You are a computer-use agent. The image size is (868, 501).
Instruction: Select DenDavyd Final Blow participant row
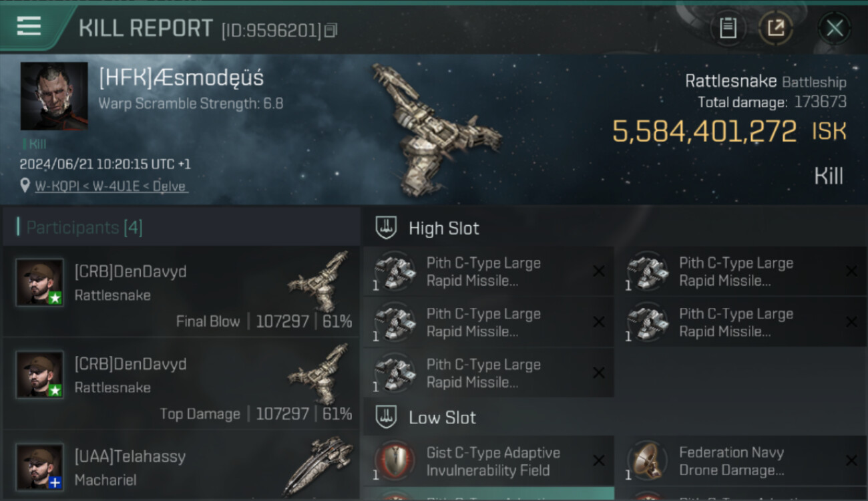click(182, 292)
